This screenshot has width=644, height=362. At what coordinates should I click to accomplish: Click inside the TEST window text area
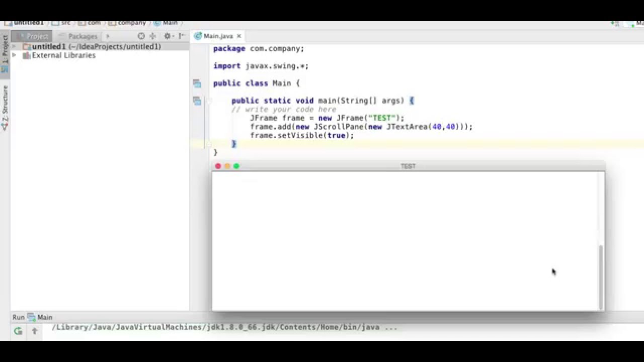coord(405,241)
